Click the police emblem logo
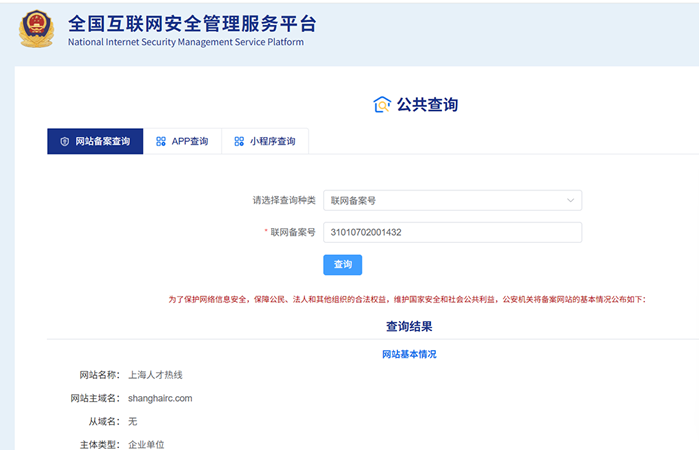Viewport: 699px width, 450px height. click(x=37, y=29)
